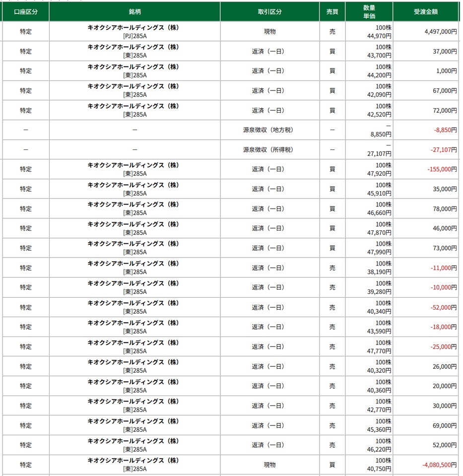Select the 43,700円 unit price cell

coord(379,56)
